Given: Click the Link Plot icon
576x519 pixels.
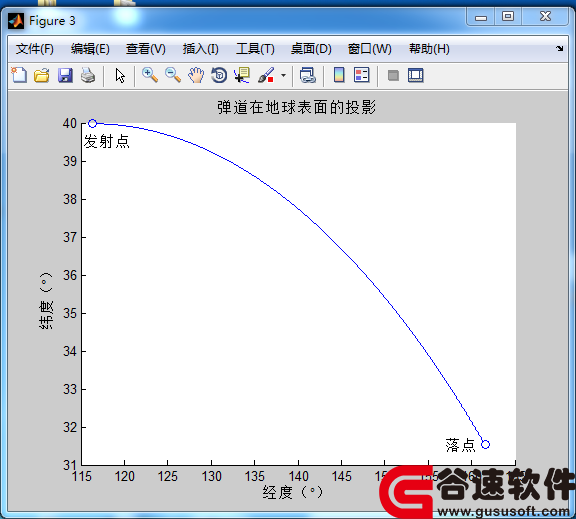Looking at the screenshot, I should tap(307, 75).
